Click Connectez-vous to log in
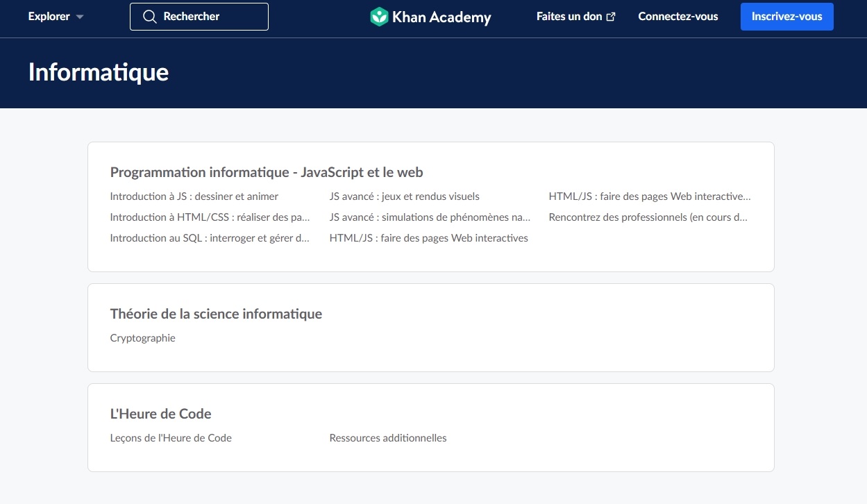 coord(677,17)
